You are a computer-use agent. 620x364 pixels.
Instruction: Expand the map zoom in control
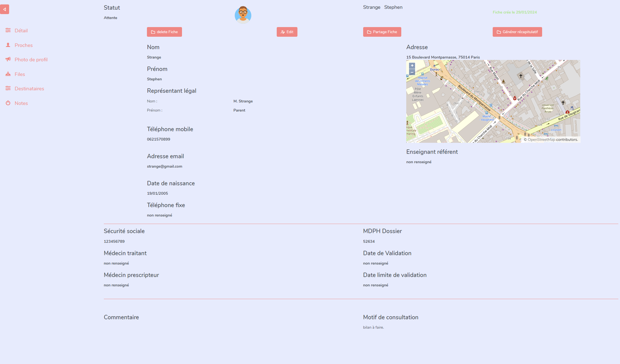pos(411,66)
